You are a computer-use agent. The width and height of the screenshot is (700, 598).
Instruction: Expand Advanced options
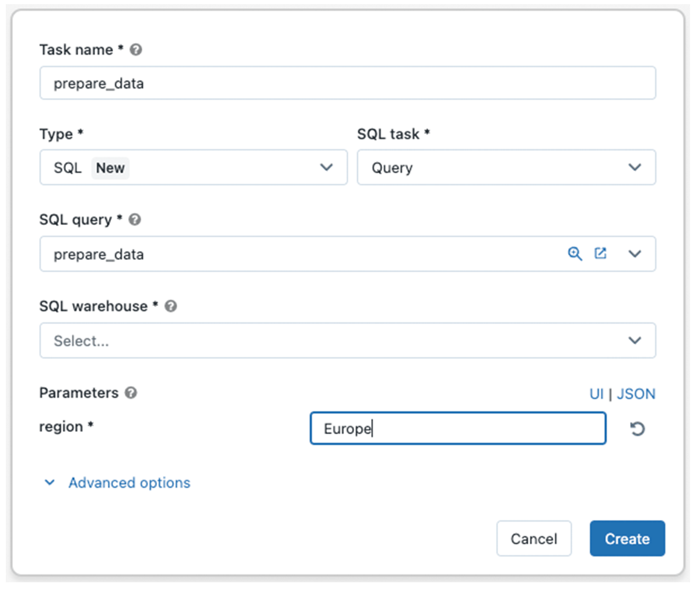pos(129,483)
